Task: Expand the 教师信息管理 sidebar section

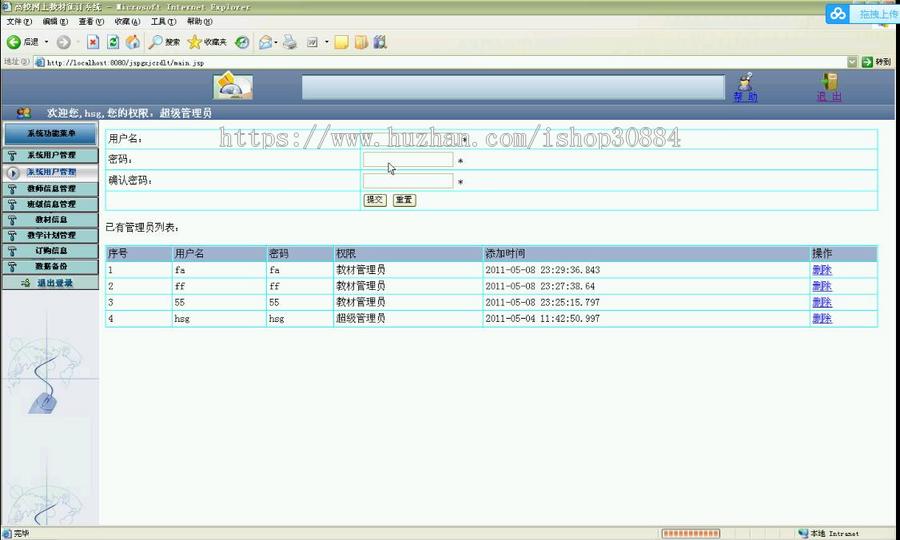Action: [x=51, y=188]
